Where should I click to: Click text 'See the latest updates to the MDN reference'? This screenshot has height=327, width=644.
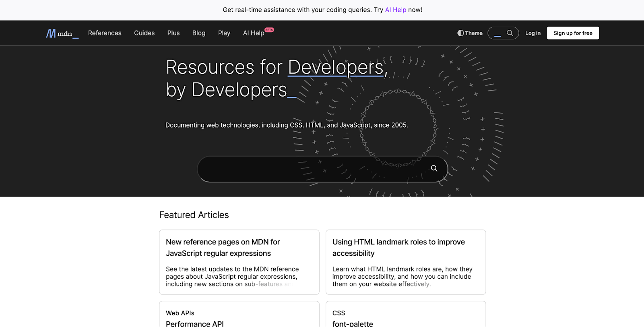click(232, 269)
